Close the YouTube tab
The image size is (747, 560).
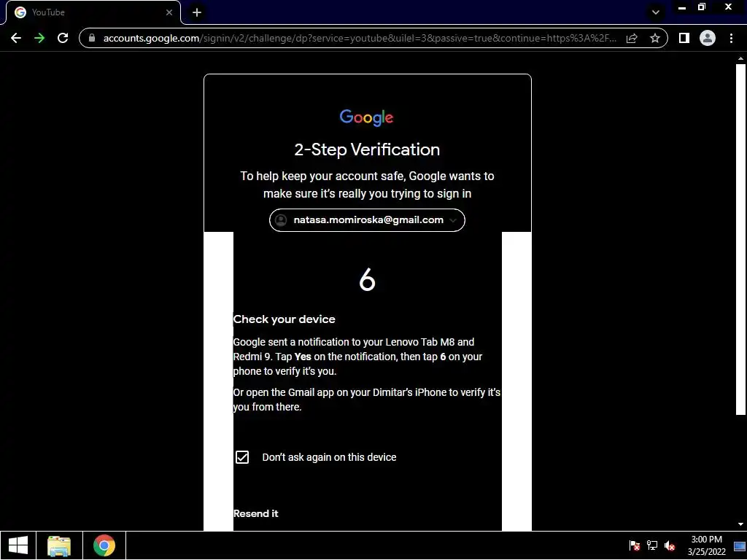[x=169, y=12]
